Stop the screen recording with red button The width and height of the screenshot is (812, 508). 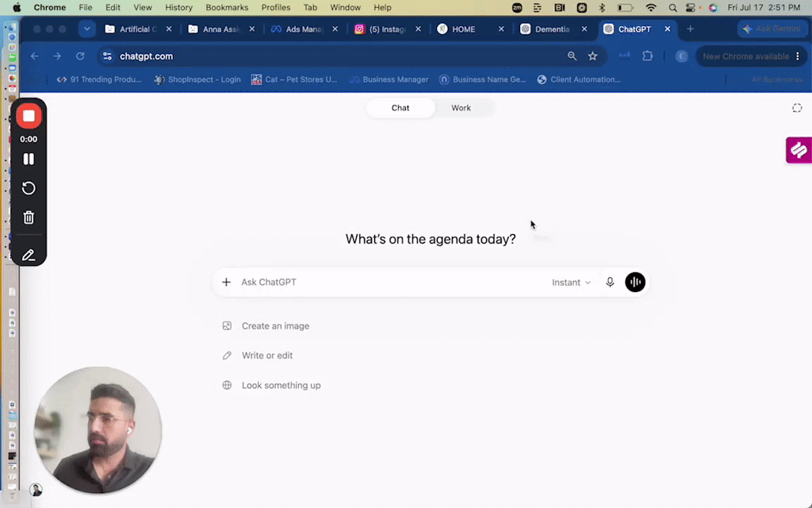click(x=29, y=116)
